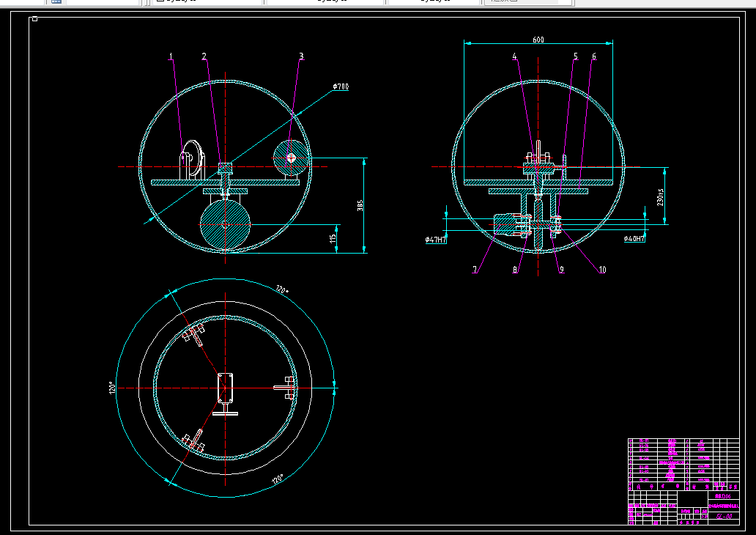756x535 pixels.
Task: Select the central gearbox rectangle in plan view
Action: click(x=225, y=388)
